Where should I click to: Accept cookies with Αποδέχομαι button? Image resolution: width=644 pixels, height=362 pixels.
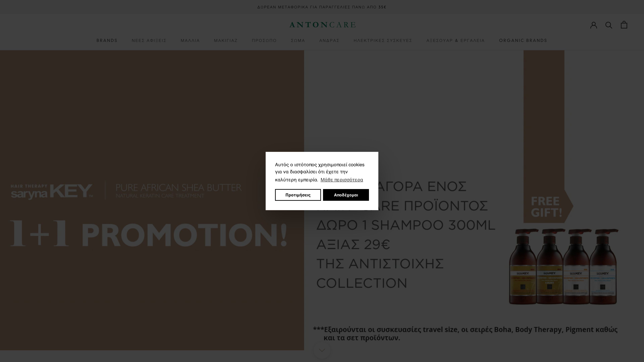(x=346, y=195)
